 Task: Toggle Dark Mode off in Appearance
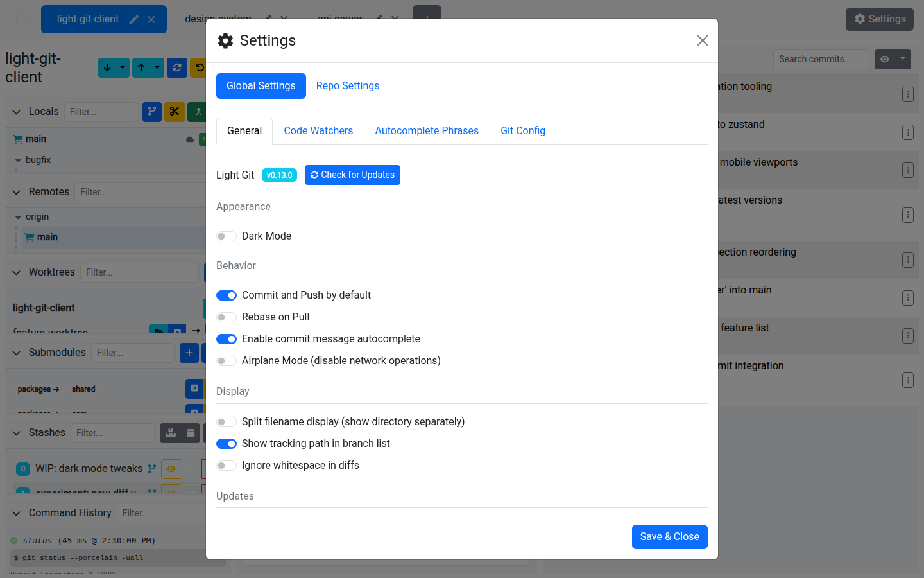pos(227,236)
